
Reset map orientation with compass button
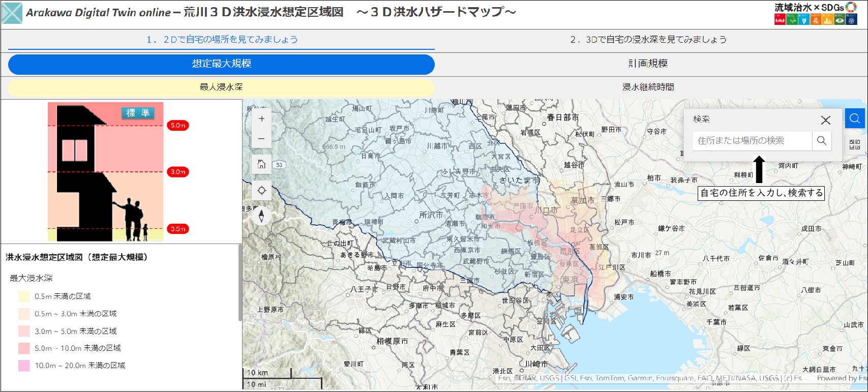(x=261, y=216)
